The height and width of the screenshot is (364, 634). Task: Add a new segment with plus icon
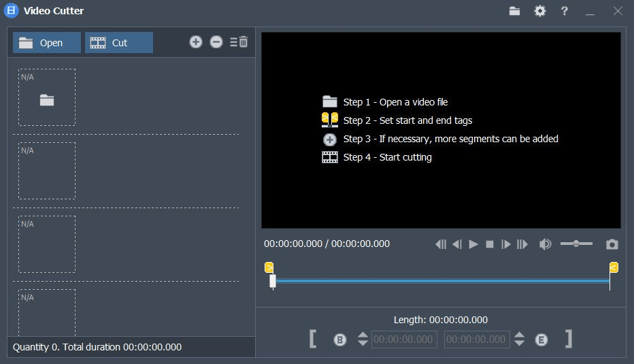click(196, 42)
